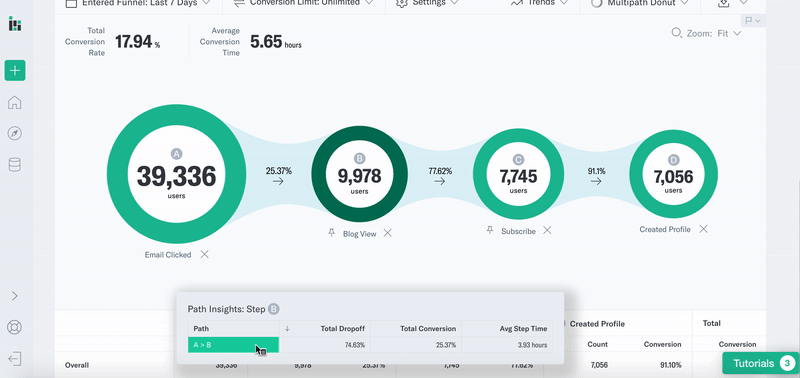
Task: Open the compass Explore icon
Action: coord(15,134)
